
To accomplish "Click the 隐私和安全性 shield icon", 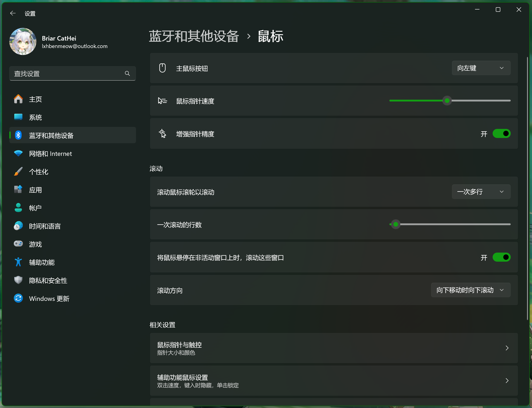I will tap(18, 280).
